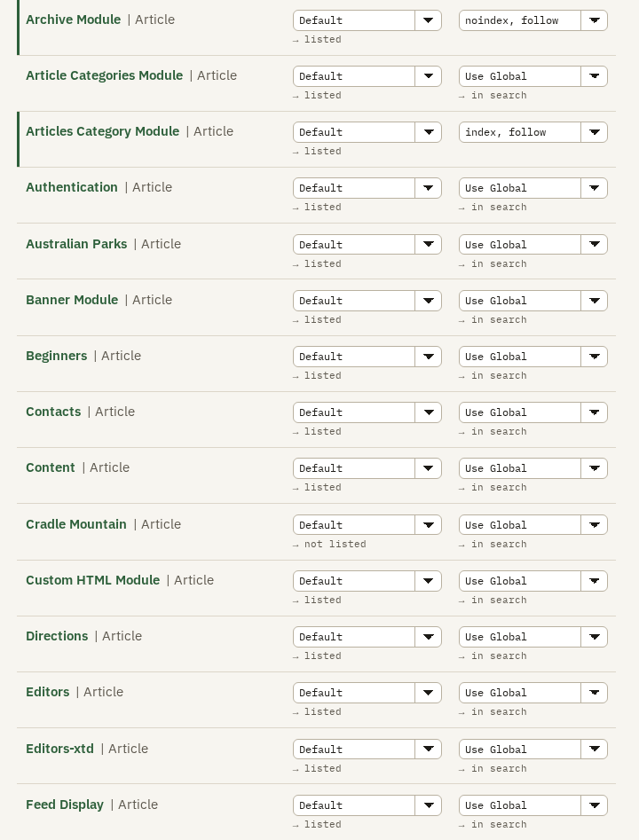Expand Beginners row Use Global dropdown

pyautogui.click(x=532, y=357)
